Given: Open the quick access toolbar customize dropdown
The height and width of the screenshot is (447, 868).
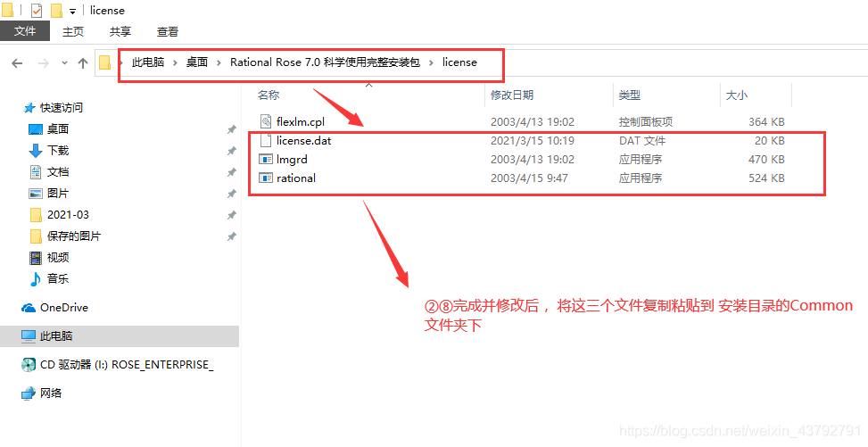Looking at the screenshot, I should point(72,11).
